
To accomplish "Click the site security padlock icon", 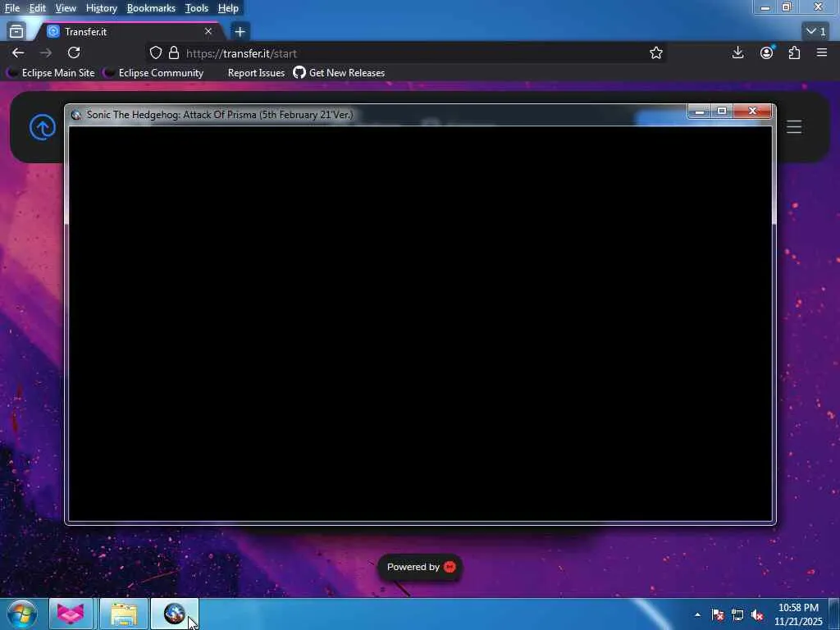I will (x=174, y=53).
